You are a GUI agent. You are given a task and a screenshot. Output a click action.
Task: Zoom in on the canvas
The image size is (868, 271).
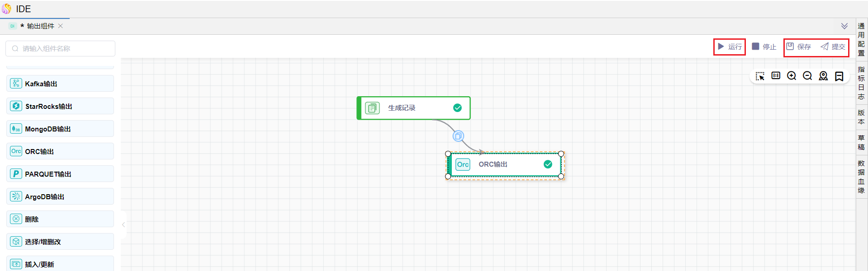[792, 76]
